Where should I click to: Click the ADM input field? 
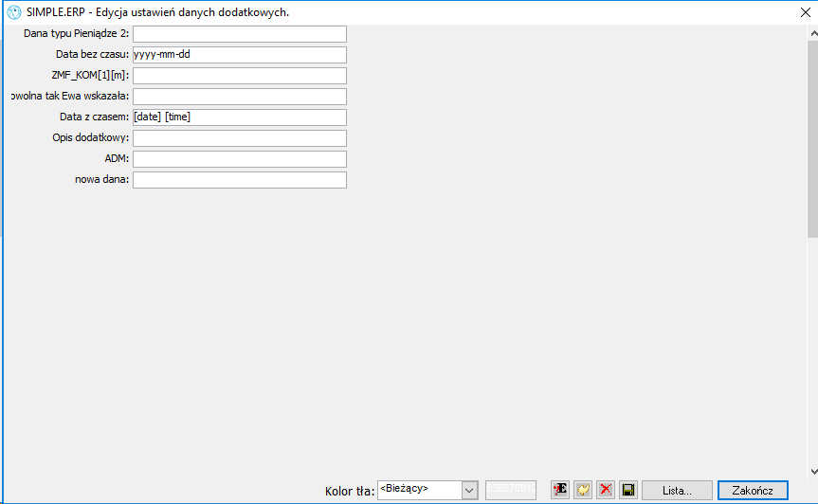240,159
